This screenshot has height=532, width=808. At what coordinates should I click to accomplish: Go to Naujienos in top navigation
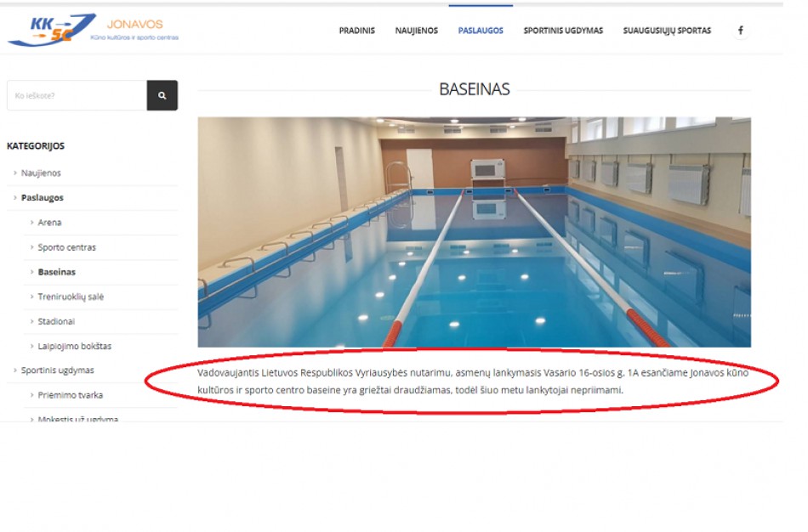416,31
